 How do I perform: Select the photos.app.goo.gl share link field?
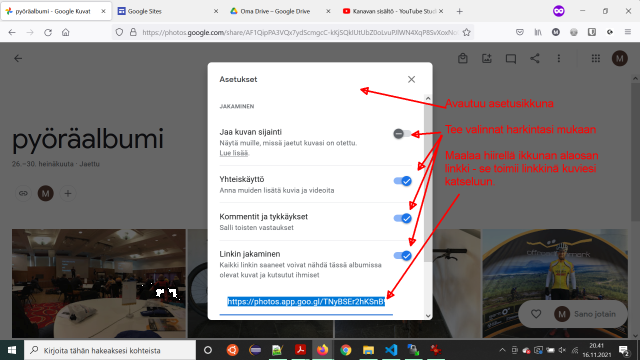click(306, 302)
